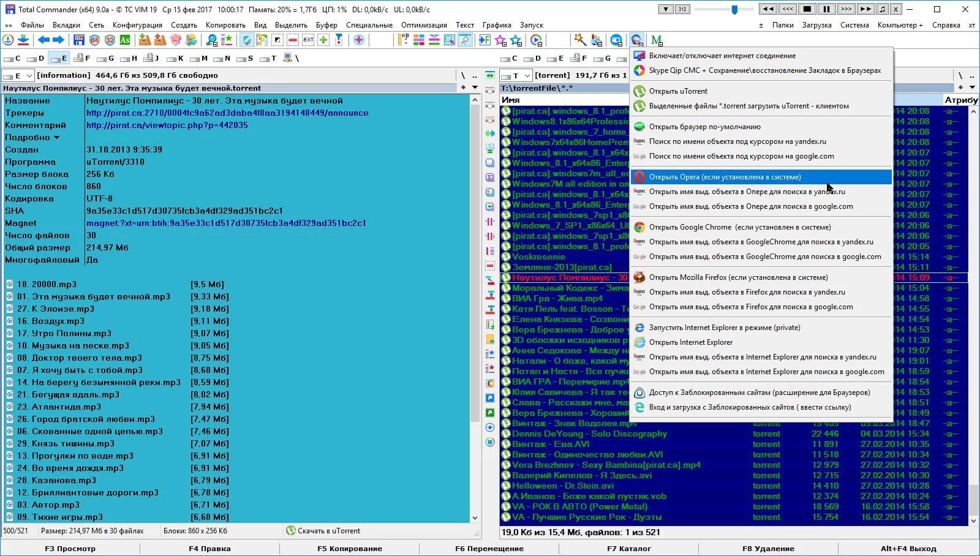Open the pirat.ca viewtopic comment link

click(167, 125)
